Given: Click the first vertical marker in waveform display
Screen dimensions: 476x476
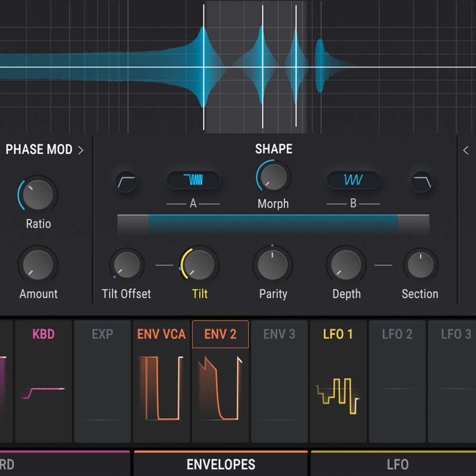Looking at the screenshot, I should pyautogui.click(x=204, y=67).
